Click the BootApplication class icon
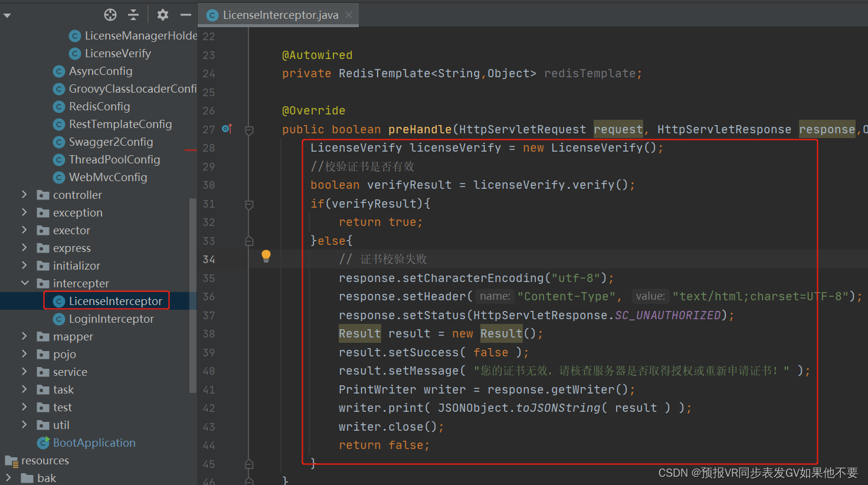The width and height of the screenshot is (868, 485). coord(42,443)
